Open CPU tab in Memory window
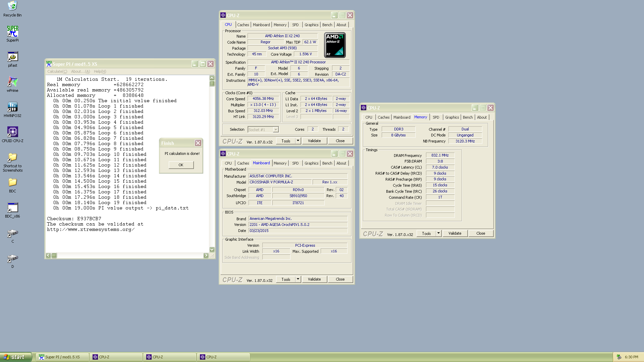This screenshot has height=362, width=644. (369, 117)
